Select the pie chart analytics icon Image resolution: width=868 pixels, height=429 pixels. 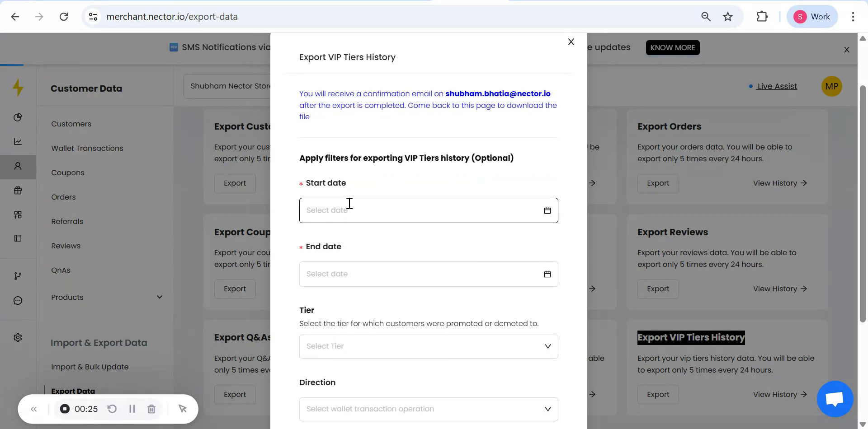18,117
